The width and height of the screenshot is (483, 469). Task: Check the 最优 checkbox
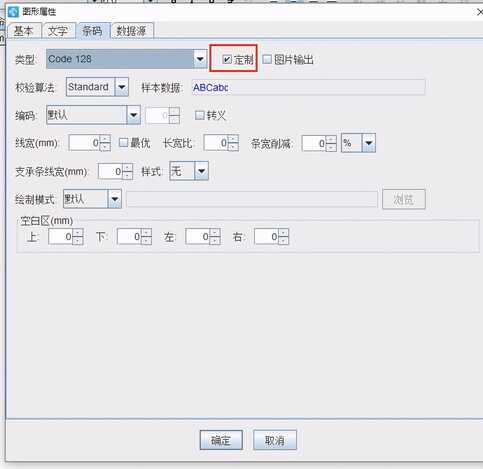(x=123, y=143)
